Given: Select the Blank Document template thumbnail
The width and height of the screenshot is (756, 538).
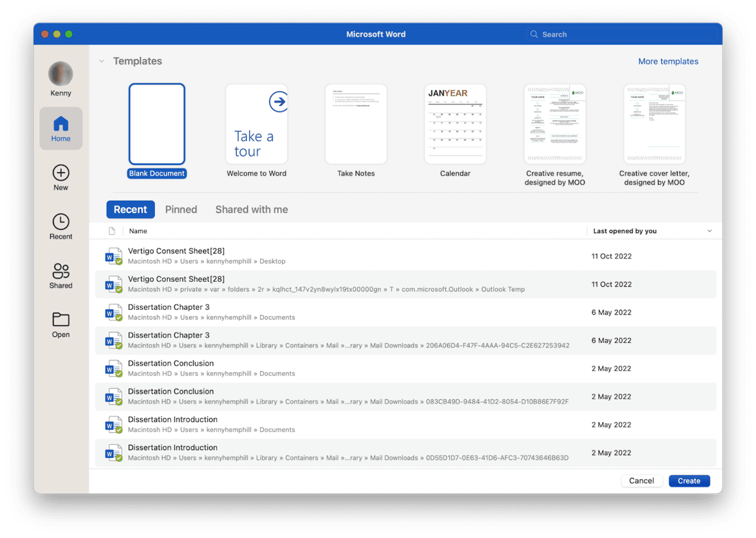Looking at the screenshot, I should (x=157, y=124).
